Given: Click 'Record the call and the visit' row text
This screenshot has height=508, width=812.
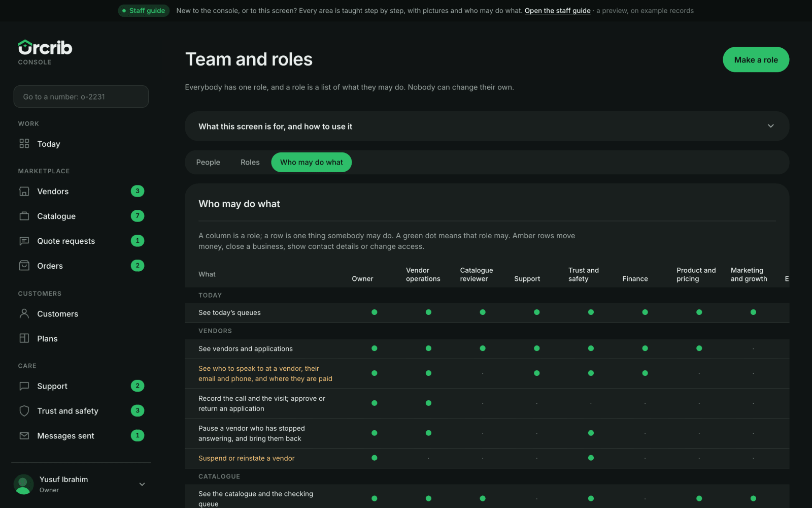Looking at the screenshot, I should [x=262, y=403].
